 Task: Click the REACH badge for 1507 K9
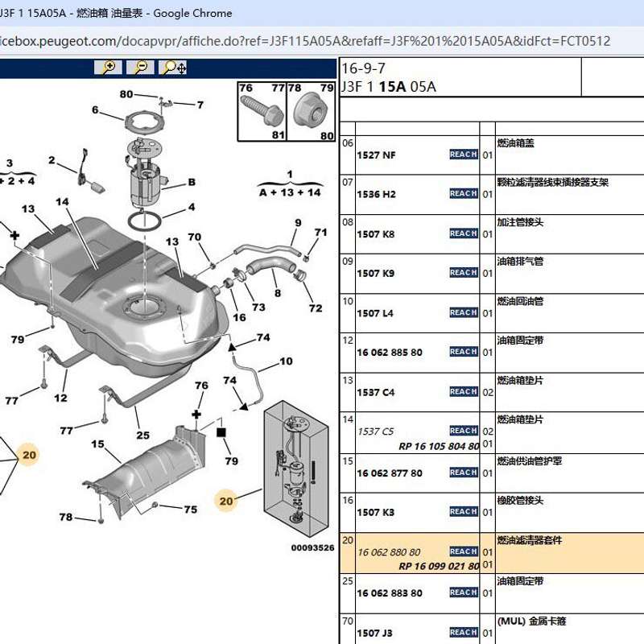(x=464, y=273)
